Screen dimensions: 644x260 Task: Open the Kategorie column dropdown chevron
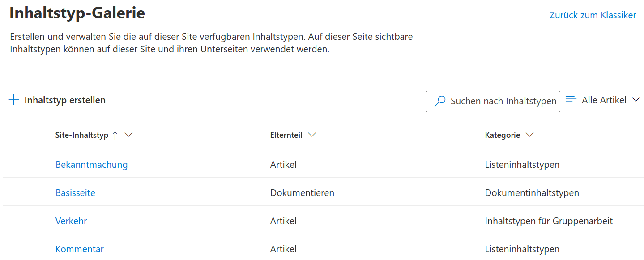coord(529,135)
